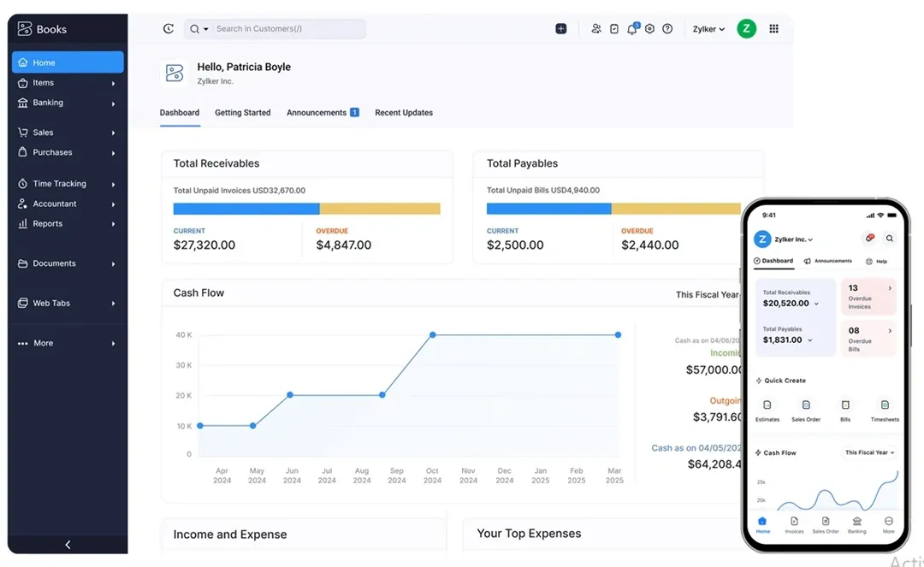Open More in the sidebar
Image resolution: width=924 pixels, height=567 pixels.
coord(68,343)
